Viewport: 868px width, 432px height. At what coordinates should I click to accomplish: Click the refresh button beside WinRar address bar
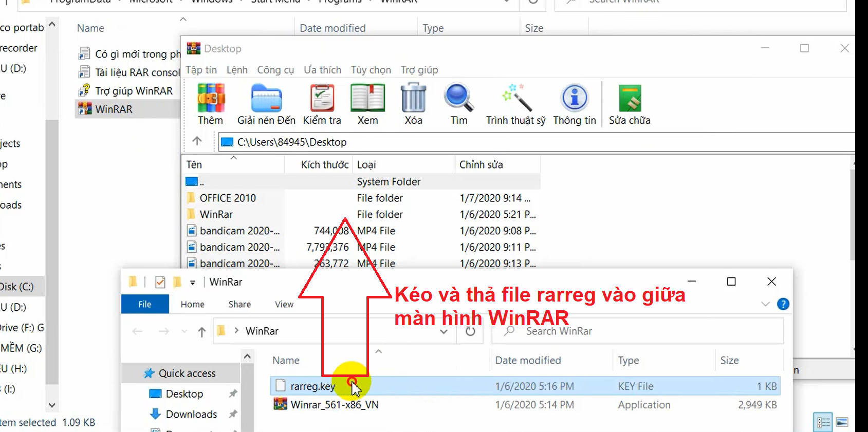470,331
